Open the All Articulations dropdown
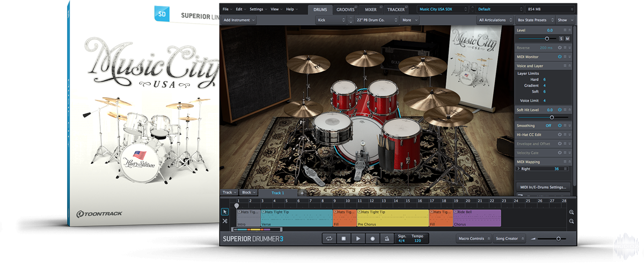This screenshot has height=265, width=644. click(494, 20)
